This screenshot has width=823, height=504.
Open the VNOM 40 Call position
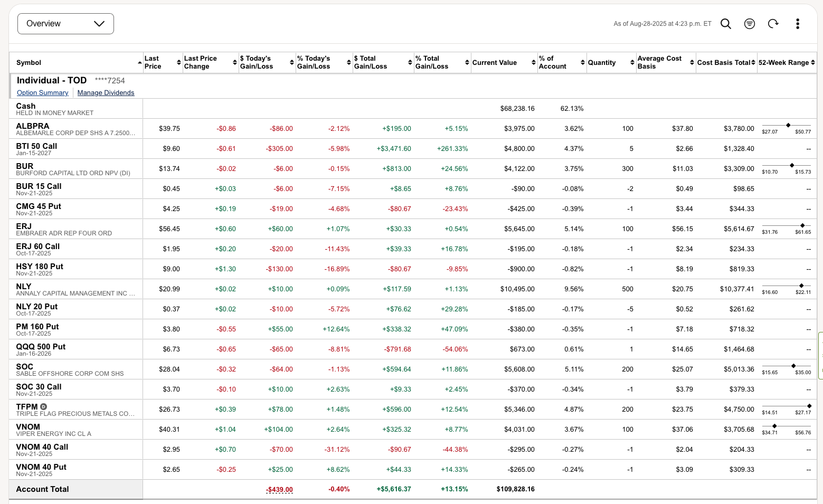(42, 447)
